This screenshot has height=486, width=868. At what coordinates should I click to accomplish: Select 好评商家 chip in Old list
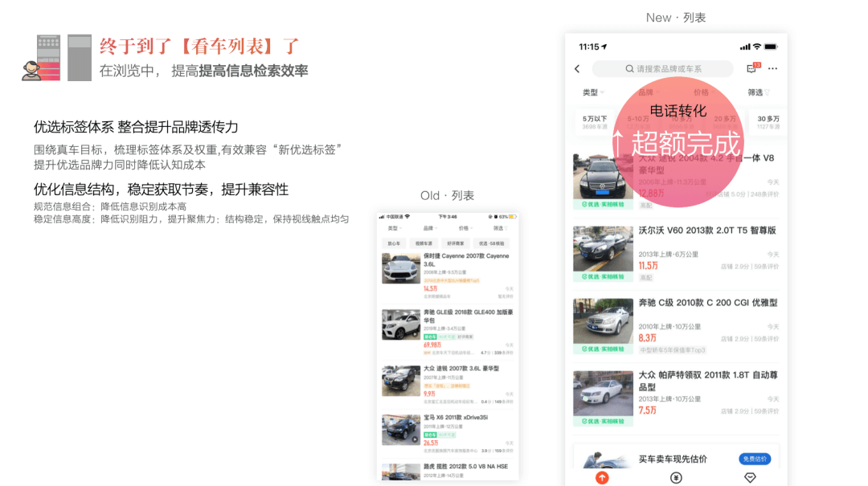tap(456, 243)
